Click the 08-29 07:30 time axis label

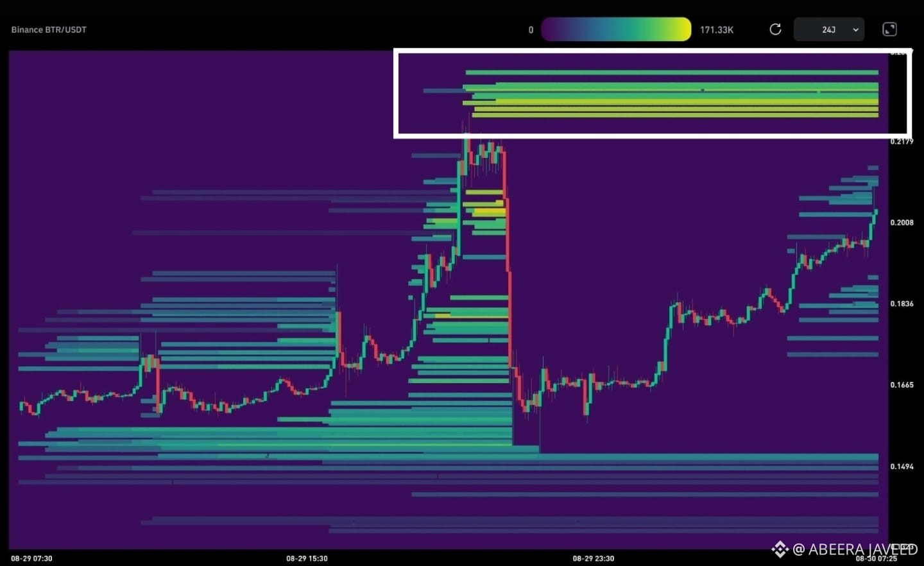click(31, 558)
